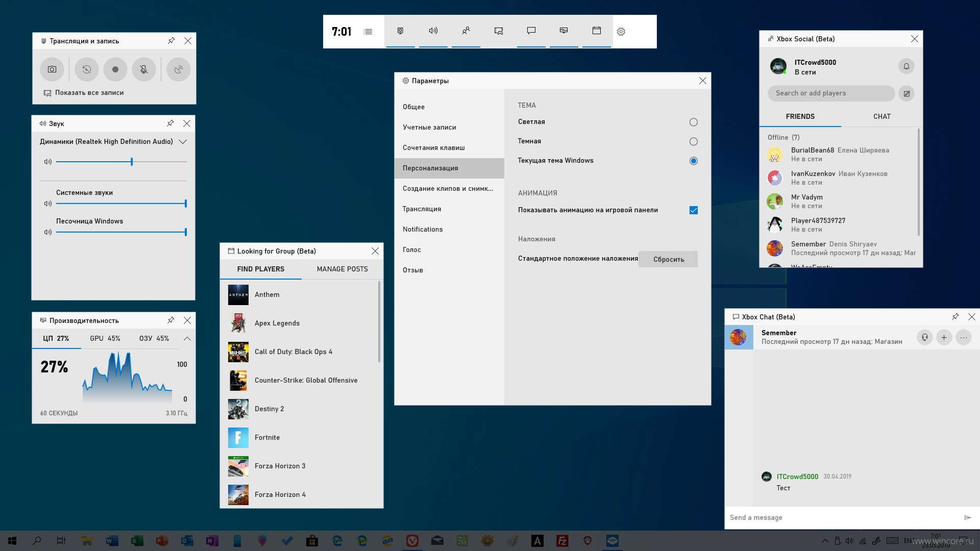Adjust the main Динамики volume slider

[x=121, y=162]
